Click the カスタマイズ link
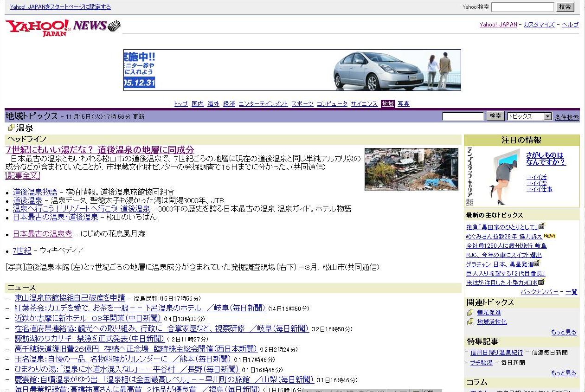 click(x=539, y=25)
